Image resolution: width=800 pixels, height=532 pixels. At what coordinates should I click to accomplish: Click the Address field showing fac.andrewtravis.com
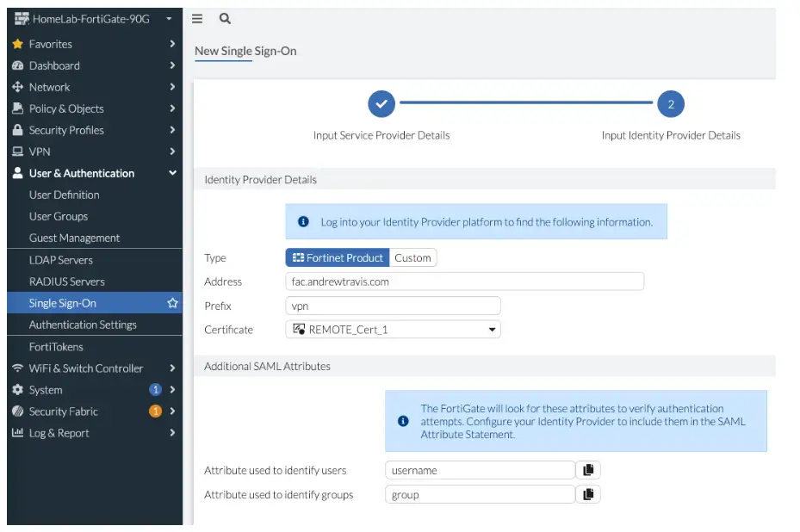[x=465, y=281]
